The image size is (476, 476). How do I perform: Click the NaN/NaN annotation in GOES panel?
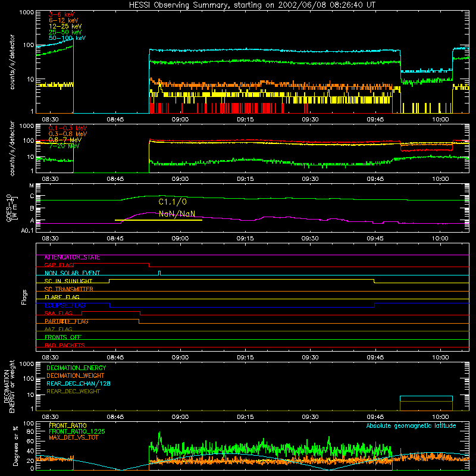pyautogui.click(x=177, y=214)
